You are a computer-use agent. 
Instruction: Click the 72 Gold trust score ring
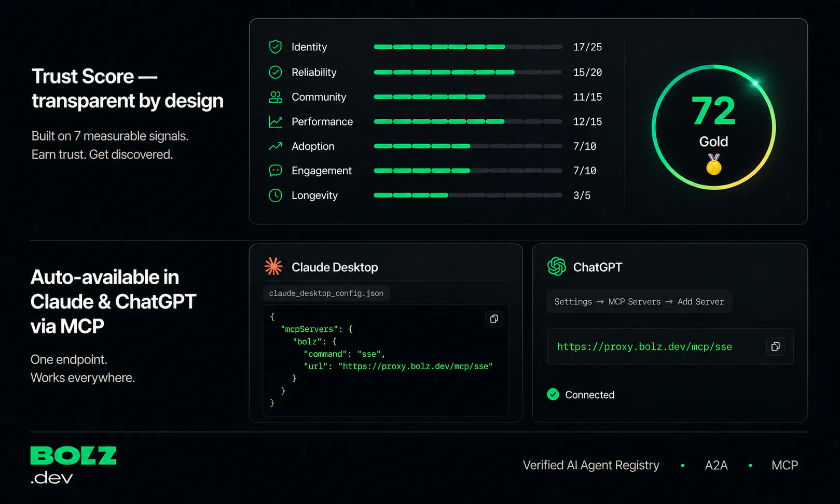click(x=714, y=127)
